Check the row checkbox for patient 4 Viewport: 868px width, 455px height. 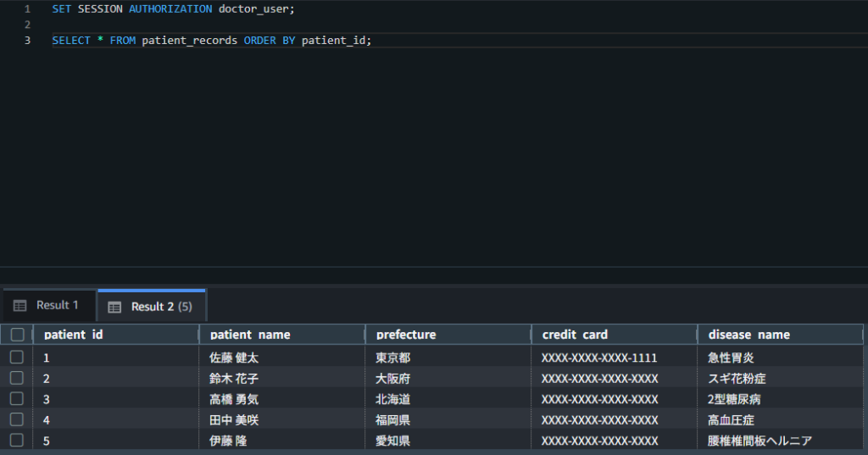17,419
